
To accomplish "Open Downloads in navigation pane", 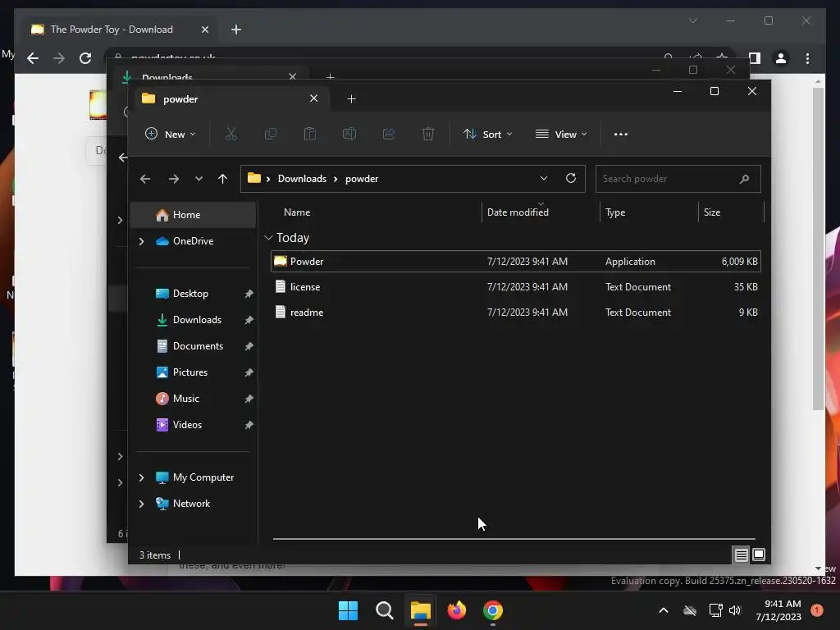I will click(x=197, y=320).
